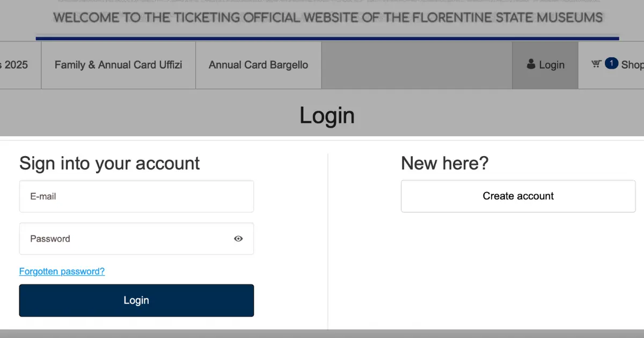Focus the Password input field
Screen dimensions: 644x338
coord(136,239)
